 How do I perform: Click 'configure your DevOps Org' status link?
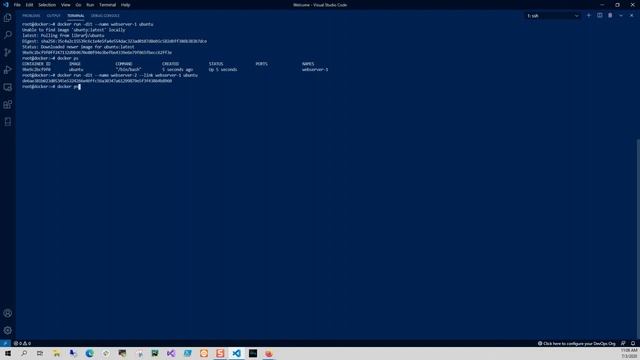tap(576, 343)
